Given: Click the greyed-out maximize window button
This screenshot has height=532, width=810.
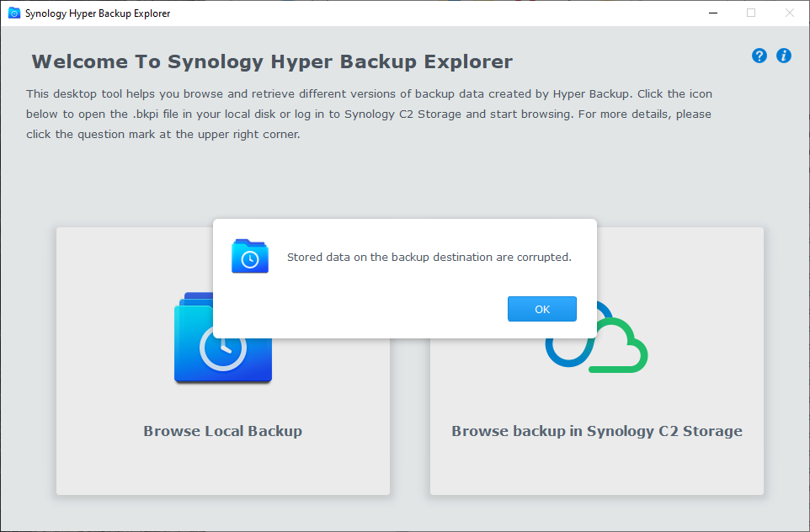Looking at the screenshot, I should tap(750, 13).
